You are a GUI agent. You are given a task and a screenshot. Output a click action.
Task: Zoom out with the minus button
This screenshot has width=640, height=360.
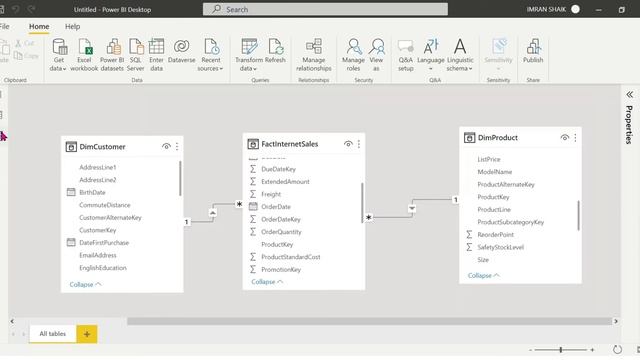[530, 350]
